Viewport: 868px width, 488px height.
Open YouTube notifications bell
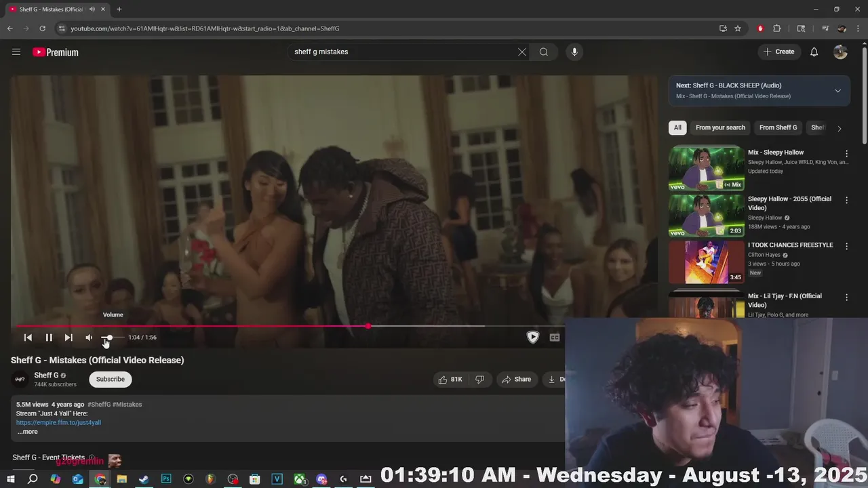click(814, 52)
